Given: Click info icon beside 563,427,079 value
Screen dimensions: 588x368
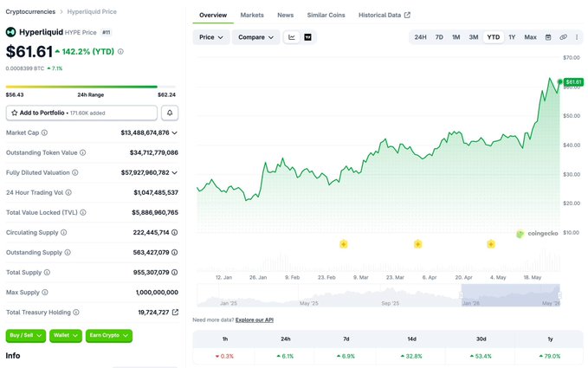Looking at the screenshot, I should click(174, 253).
